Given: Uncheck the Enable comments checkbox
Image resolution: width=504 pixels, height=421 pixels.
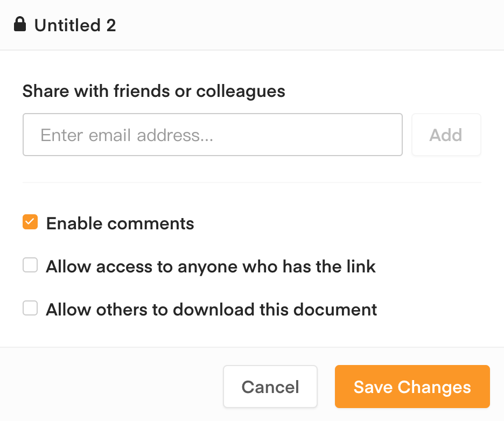Looking at the screenshot, I should coord(30,222).
